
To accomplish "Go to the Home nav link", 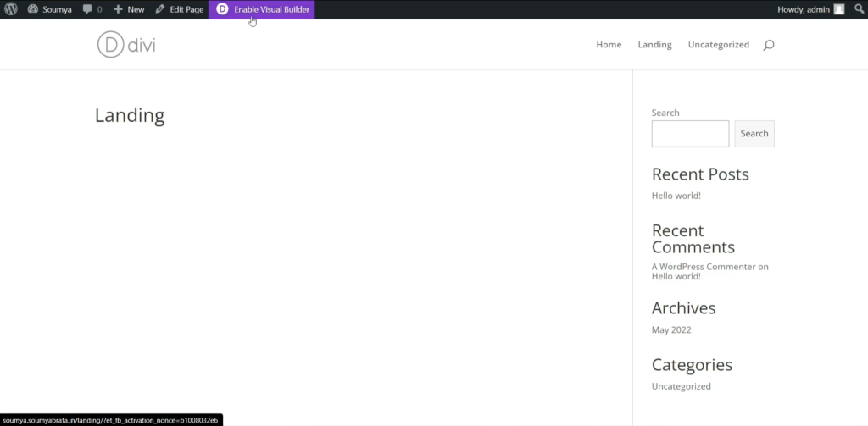I will point(609,45).
